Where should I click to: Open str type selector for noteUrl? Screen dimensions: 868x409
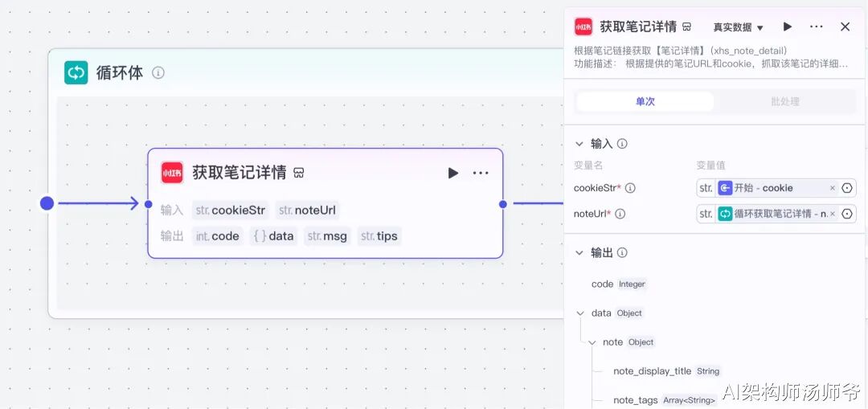706,214
